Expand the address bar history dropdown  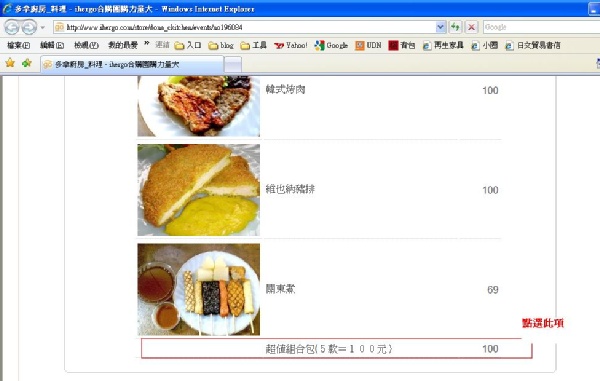pyautogui.click(x=440, y=27)
